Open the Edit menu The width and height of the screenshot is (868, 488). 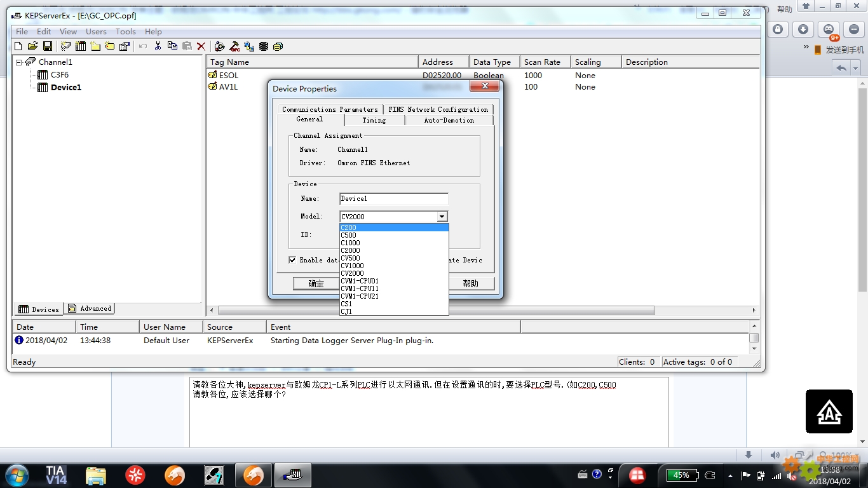click(44, 31)
